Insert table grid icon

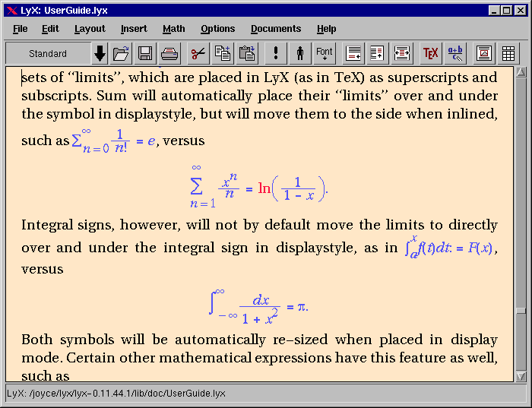(508, 53)
